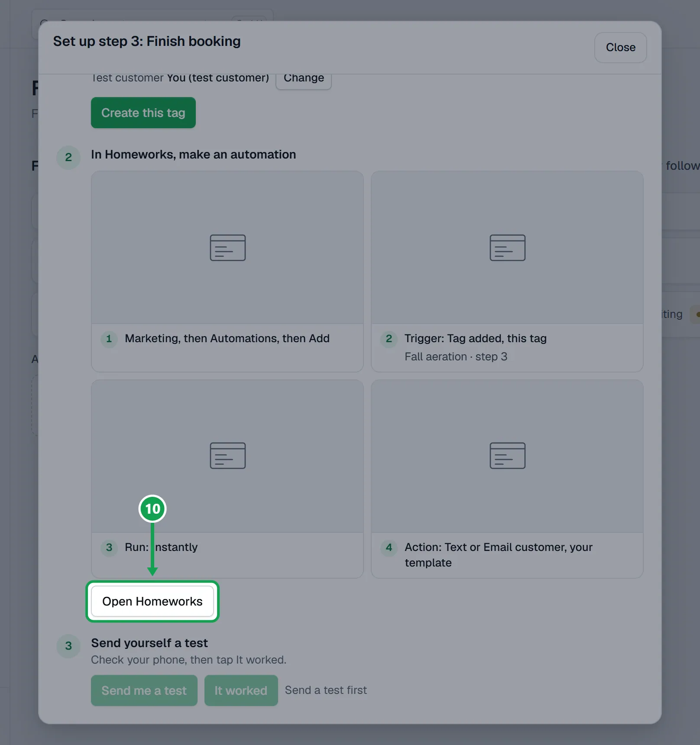
Task: Click the dialog title 'Set up step 3: Finish booking'
Action: point(147,41)
